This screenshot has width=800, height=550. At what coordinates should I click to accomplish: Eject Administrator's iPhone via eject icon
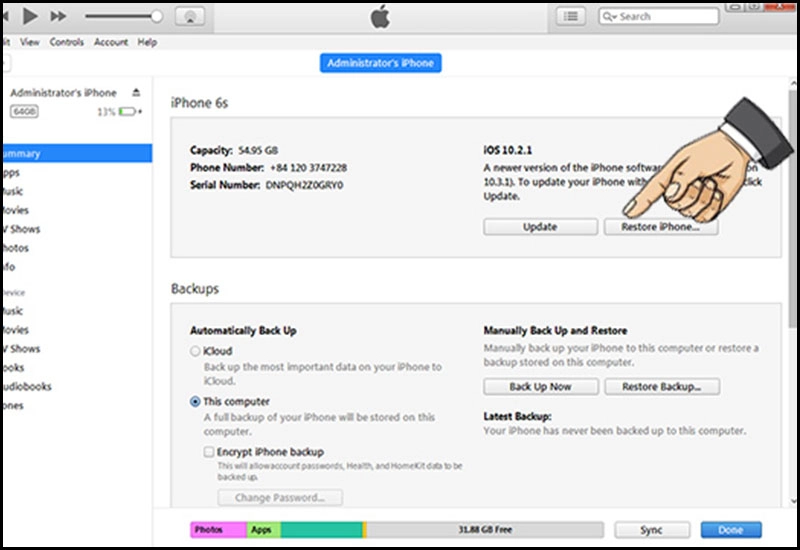pos(136,92)
